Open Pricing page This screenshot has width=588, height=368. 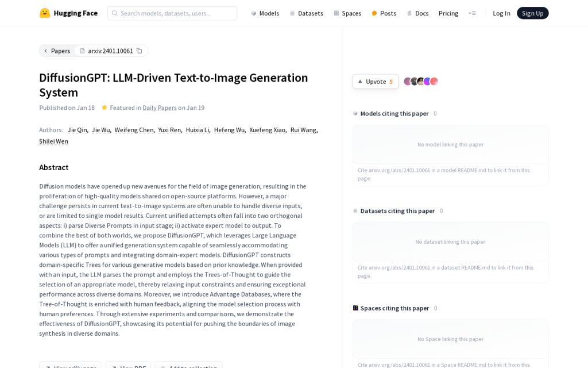pos(448,13)
